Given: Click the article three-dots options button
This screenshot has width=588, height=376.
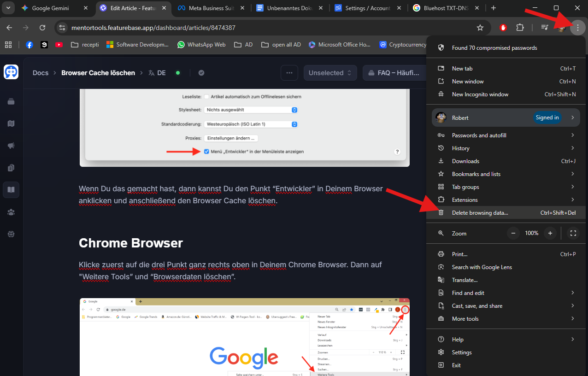Looking at the screenshot, I should coord(289,73).
